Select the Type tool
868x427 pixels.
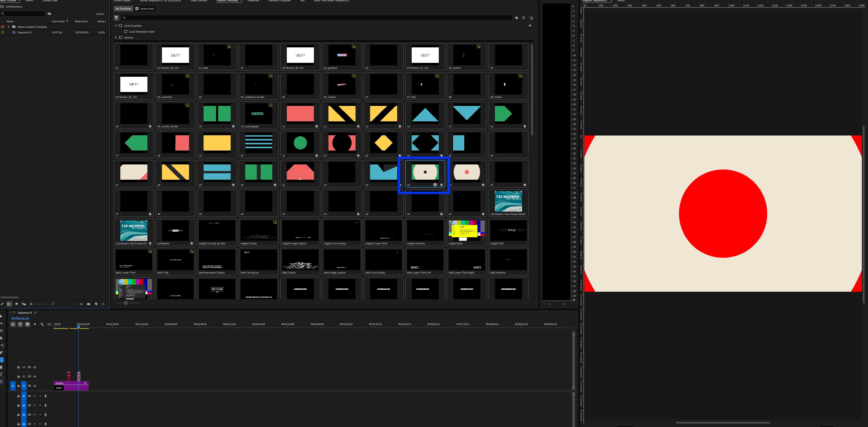coord(1,374)
